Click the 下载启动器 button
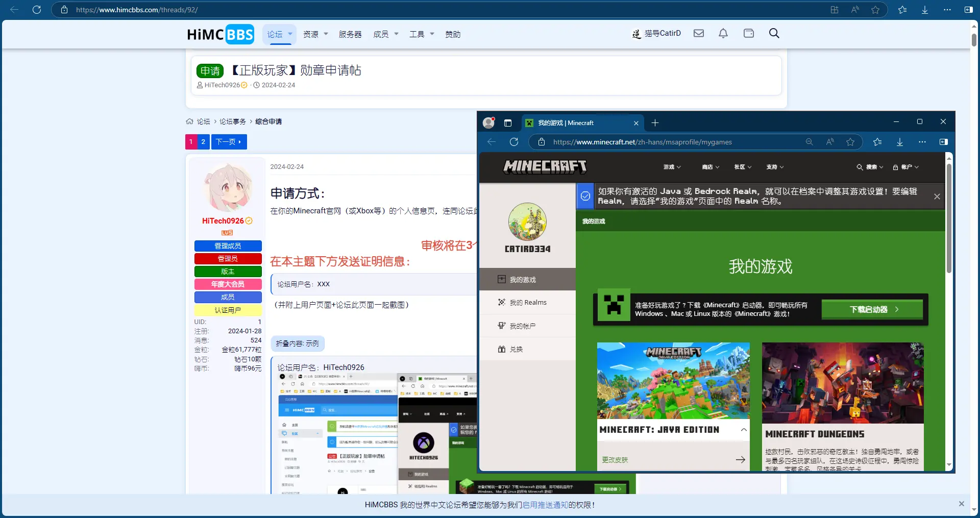This screenshot has height=518, width=980. [872, 309]
